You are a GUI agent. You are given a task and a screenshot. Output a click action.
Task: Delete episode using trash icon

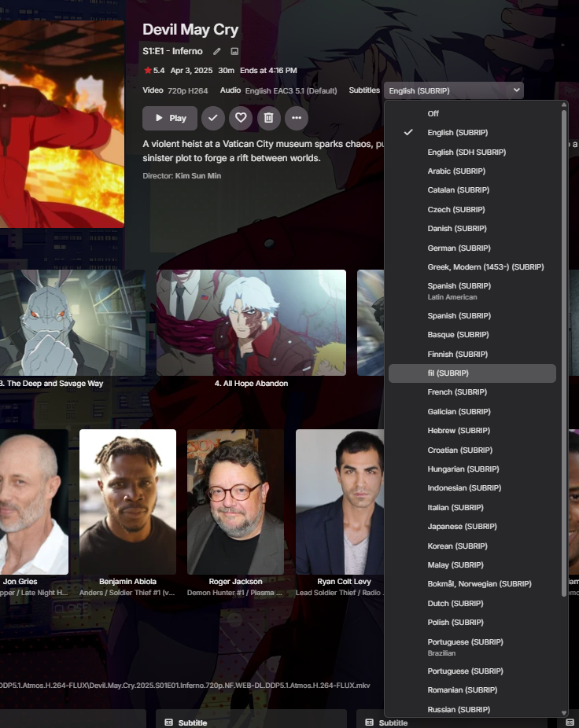click(x=268, y=118)
